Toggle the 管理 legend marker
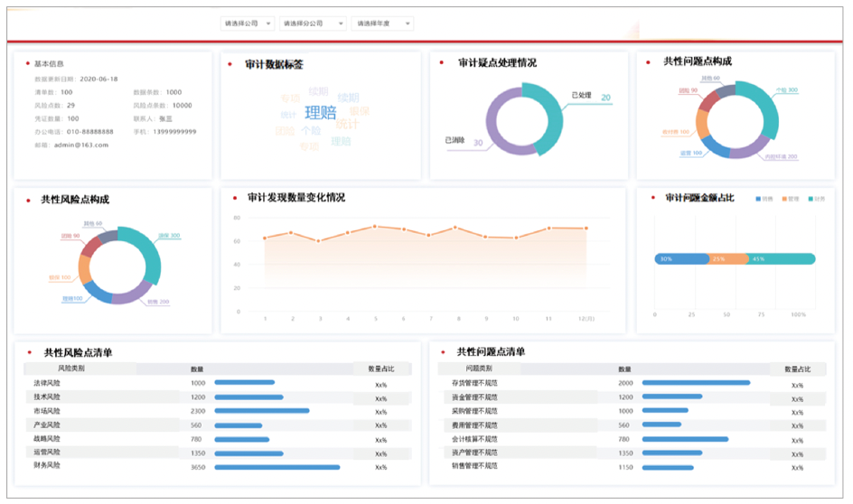 click(x=783, y=198)
